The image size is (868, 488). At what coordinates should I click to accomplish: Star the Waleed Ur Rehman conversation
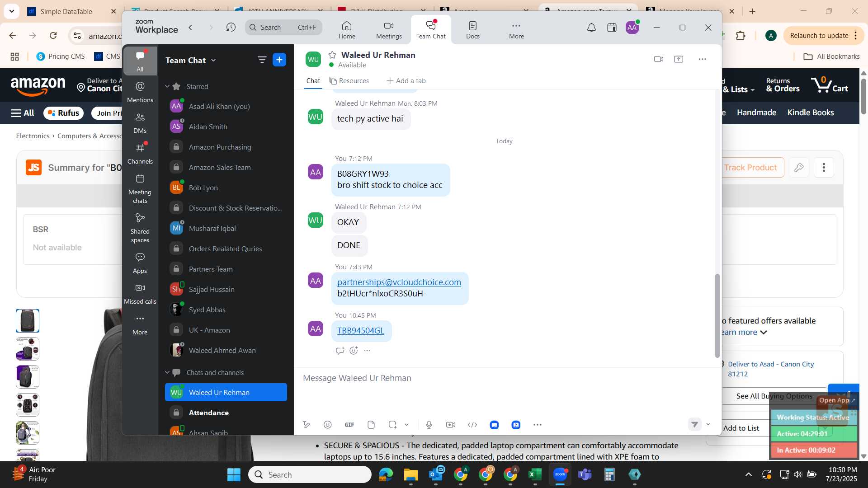click(332, 55)
